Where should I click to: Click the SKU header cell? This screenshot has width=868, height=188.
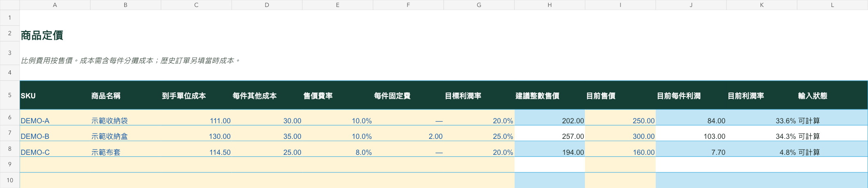pos(55,95)
